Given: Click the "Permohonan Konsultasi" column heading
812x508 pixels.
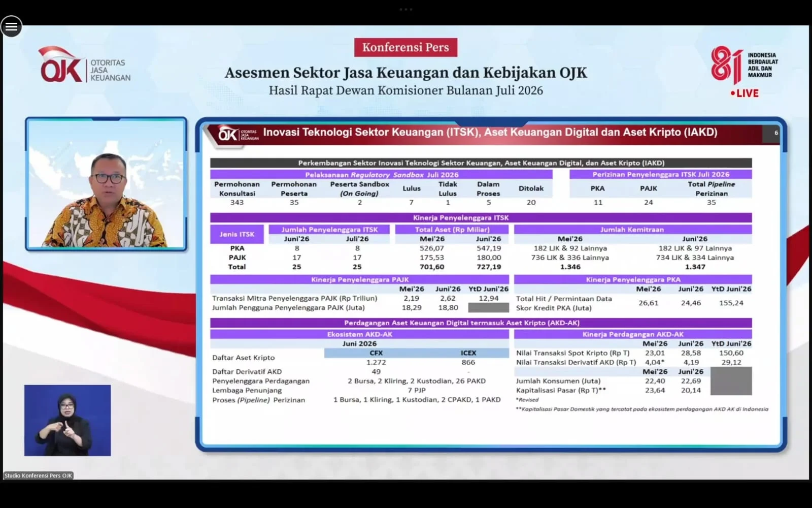Looking at the screenshot, I should (237, 189).
